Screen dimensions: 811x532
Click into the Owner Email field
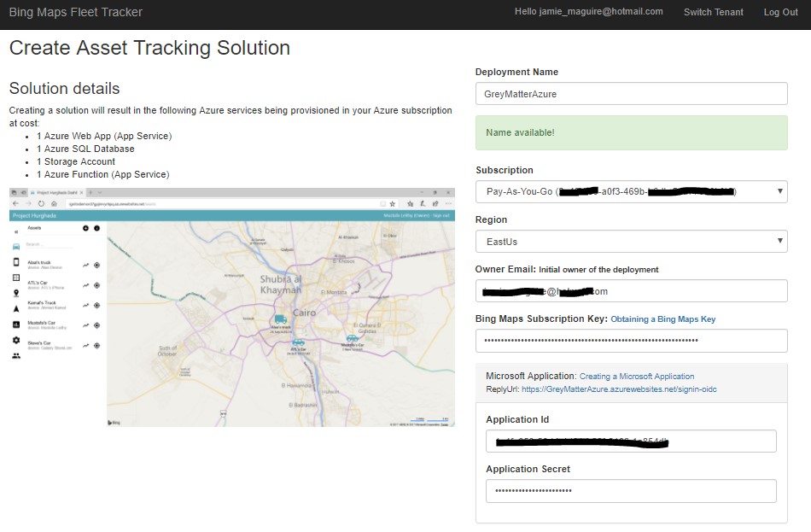(632, 291)
